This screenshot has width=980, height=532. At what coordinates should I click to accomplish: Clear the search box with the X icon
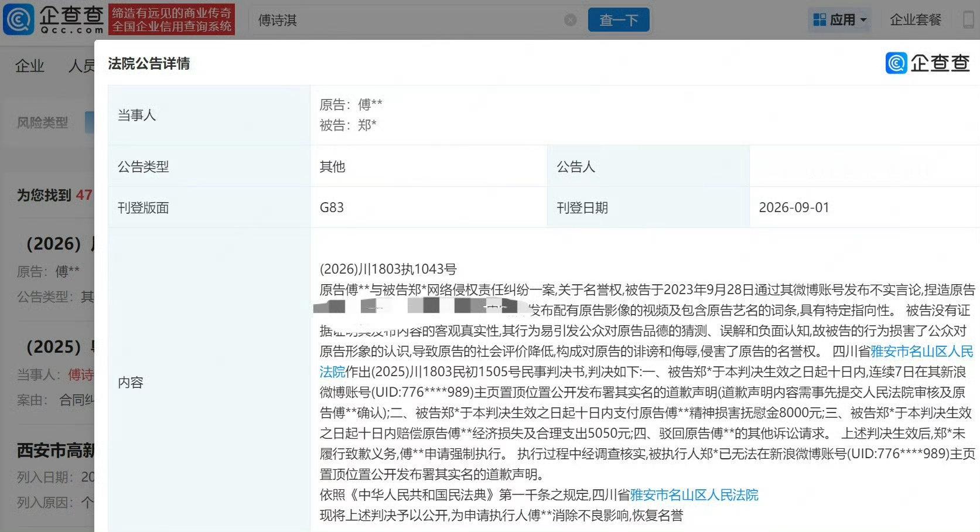click(x=570, y=21)
